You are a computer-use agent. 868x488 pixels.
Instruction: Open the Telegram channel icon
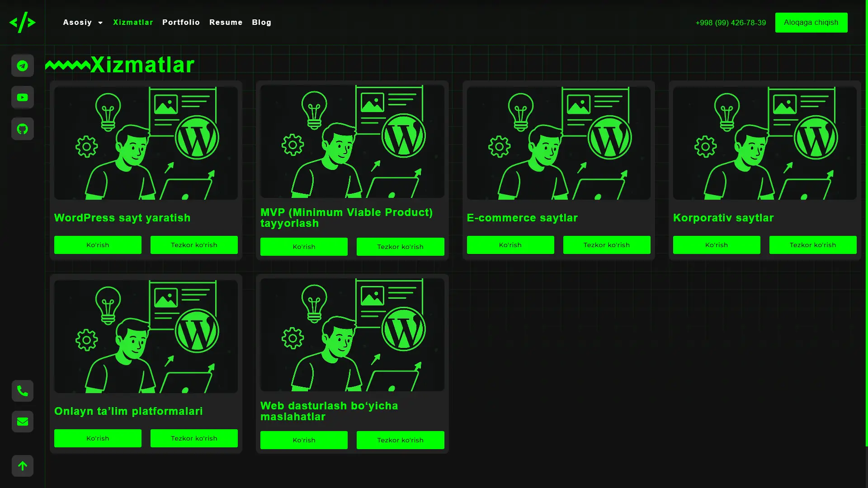point(22,66)
